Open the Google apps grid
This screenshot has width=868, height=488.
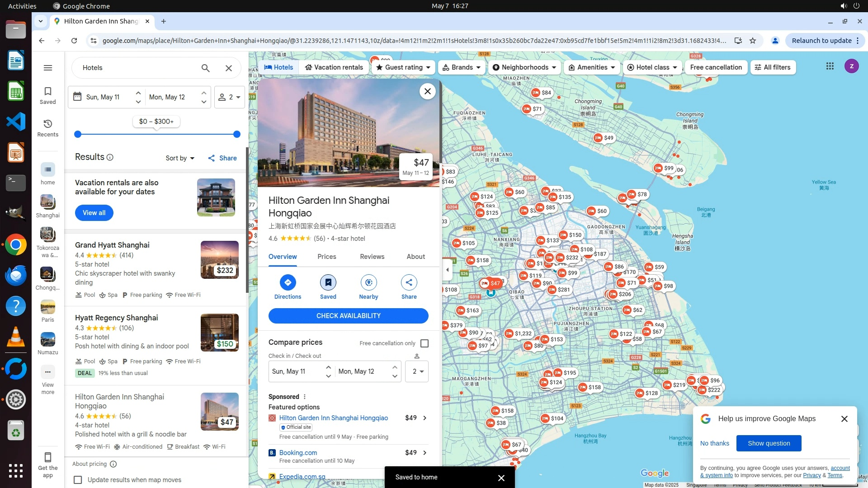pyautogui.click(x=830, y=66)
